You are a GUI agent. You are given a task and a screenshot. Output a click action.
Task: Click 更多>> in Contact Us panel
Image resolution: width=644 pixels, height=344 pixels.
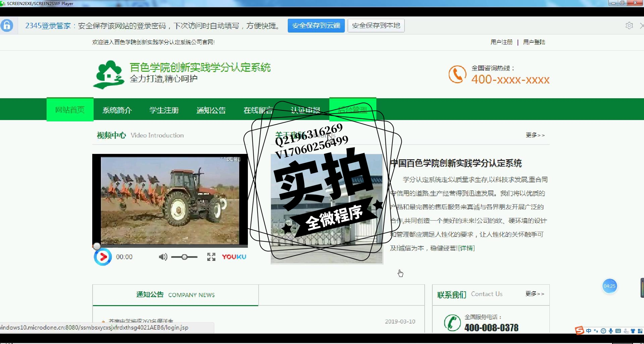(x=535, y=294)
